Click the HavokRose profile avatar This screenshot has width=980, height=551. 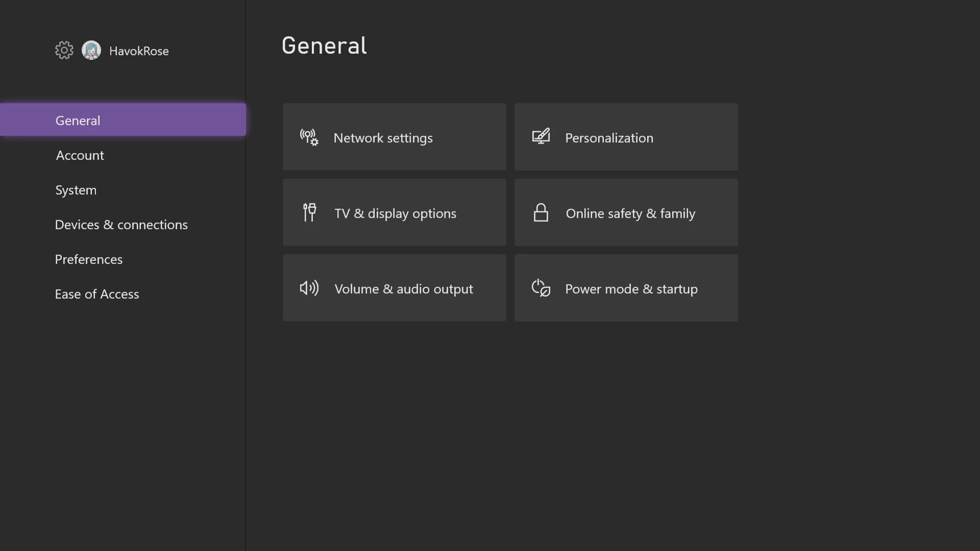click(91, 50)
